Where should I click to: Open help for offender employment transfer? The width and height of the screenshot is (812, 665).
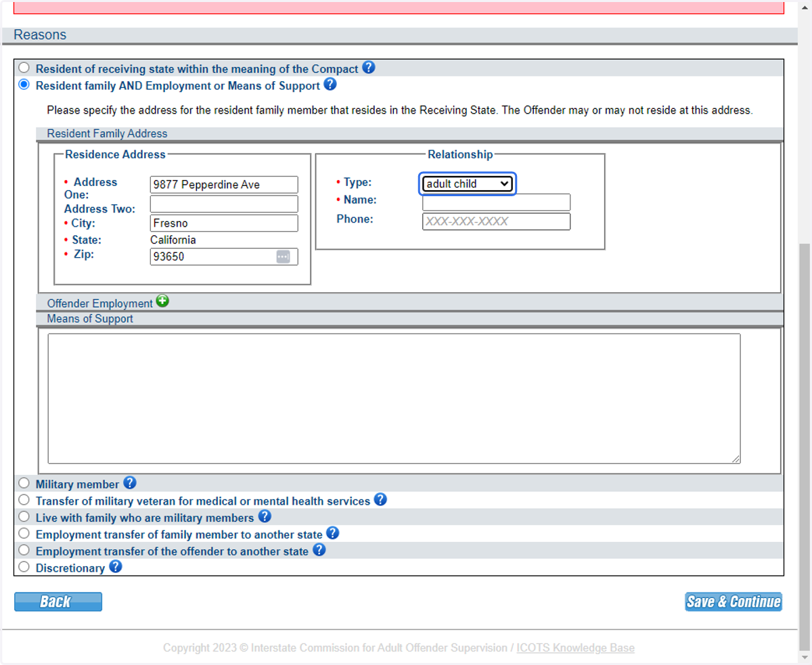[319, 550]
